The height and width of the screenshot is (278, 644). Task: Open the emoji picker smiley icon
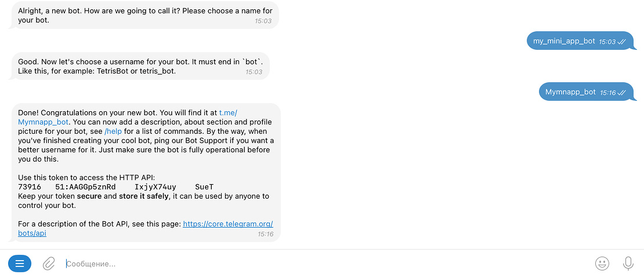[602, 264]
